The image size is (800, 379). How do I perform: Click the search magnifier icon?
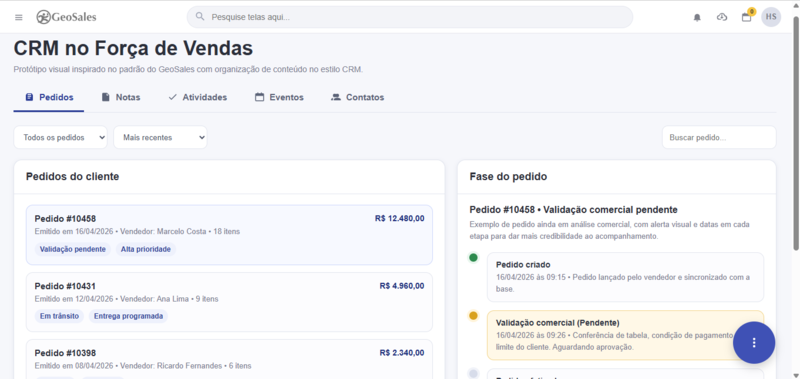click(201, 17)
